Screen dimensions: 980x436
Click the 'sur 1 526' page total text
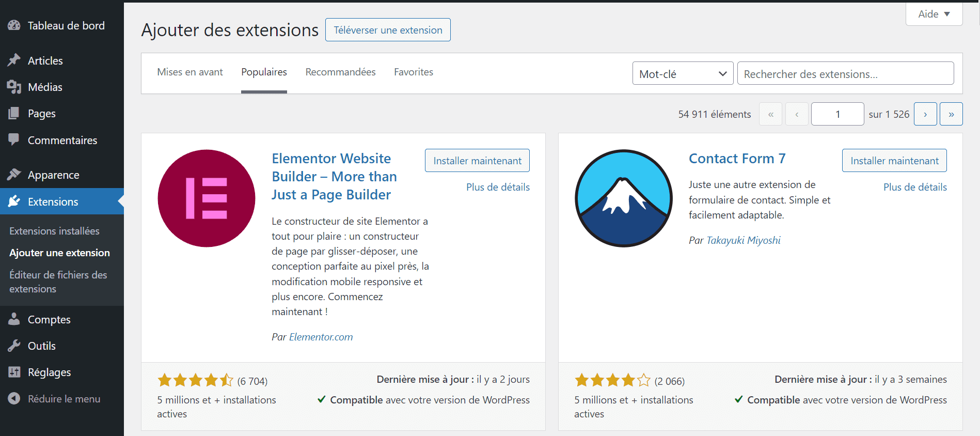(889, 114)
